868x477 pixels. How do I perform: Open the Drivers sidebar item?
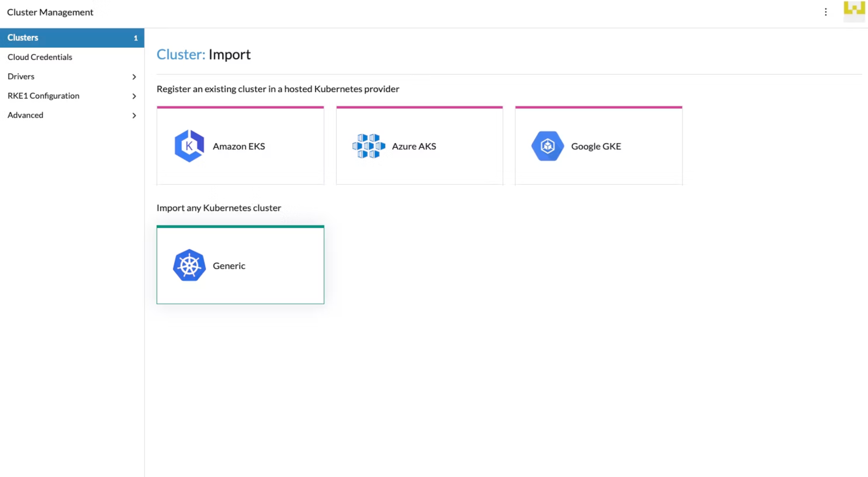(x=21, y=77)
